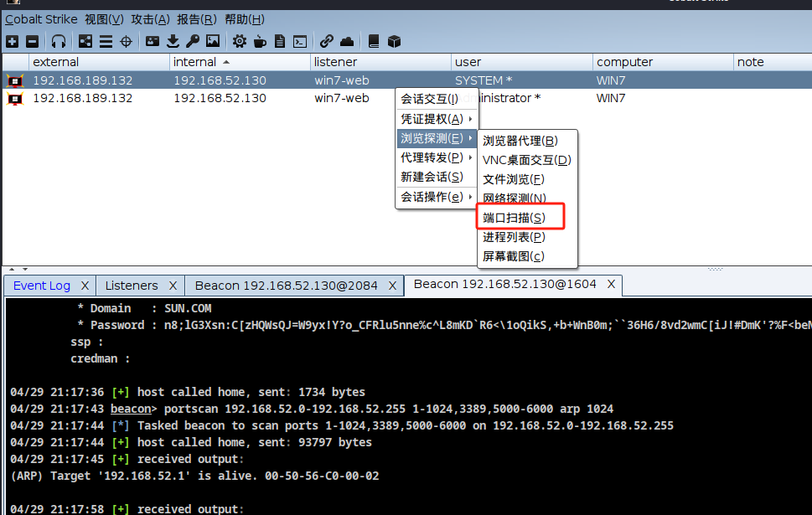Click the terminal scripted web delivery icon
The image size is (812, 515).
coord(300,41)
